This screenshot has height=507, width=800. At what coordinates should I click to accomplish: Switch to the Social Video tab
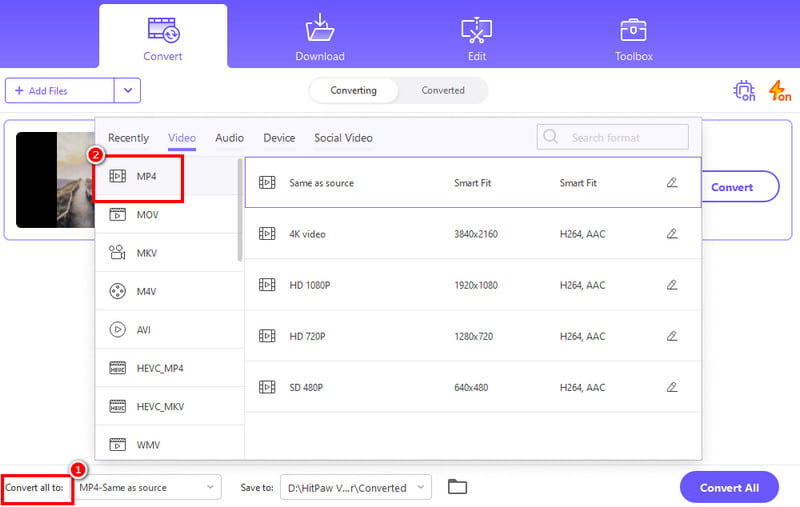point(343,138)
